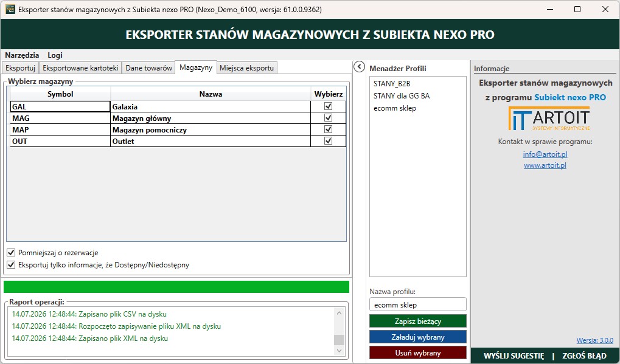The height and width of the screenshot is (364, 620).
Task: Click the Zapisz bieżący button
Action: 418,321
